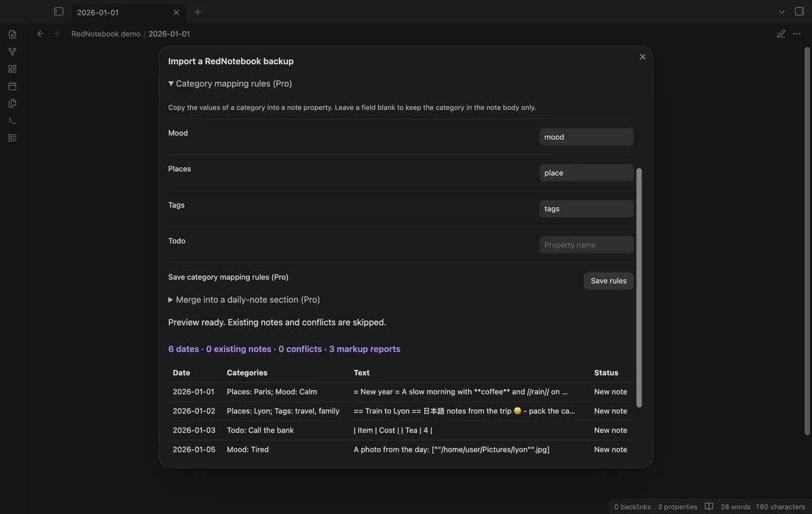Click the 6 dates summary text
Screen dimensions: 812x514
[x=183, y=349]
